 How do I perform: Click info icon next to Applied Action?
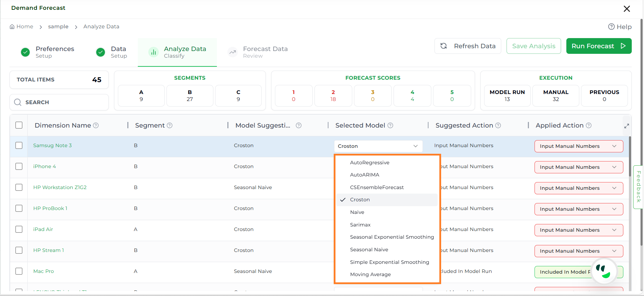pos(589,125)
